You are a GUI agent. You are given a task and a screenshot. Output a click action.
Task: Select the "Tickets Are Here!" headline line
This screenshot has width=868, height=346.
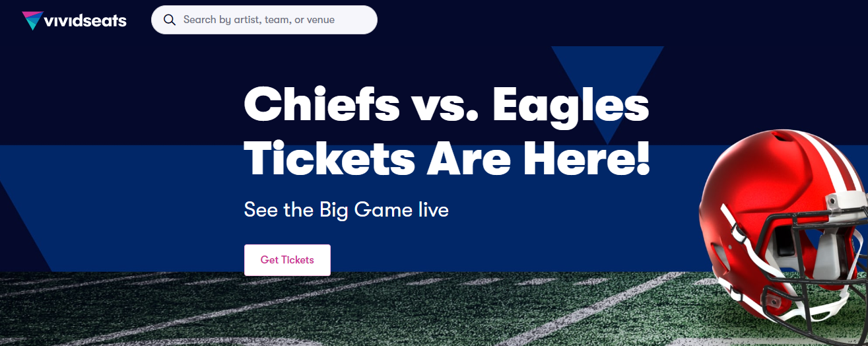[447, 158]
